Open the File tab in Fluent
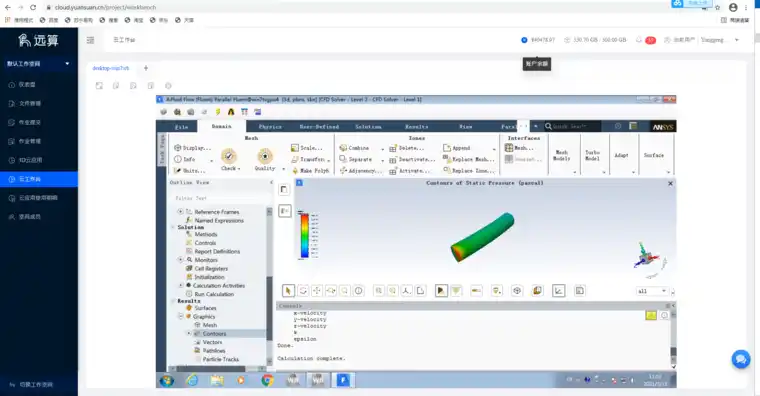Viewport: 760px width, 396px height. tap(181, 127)
